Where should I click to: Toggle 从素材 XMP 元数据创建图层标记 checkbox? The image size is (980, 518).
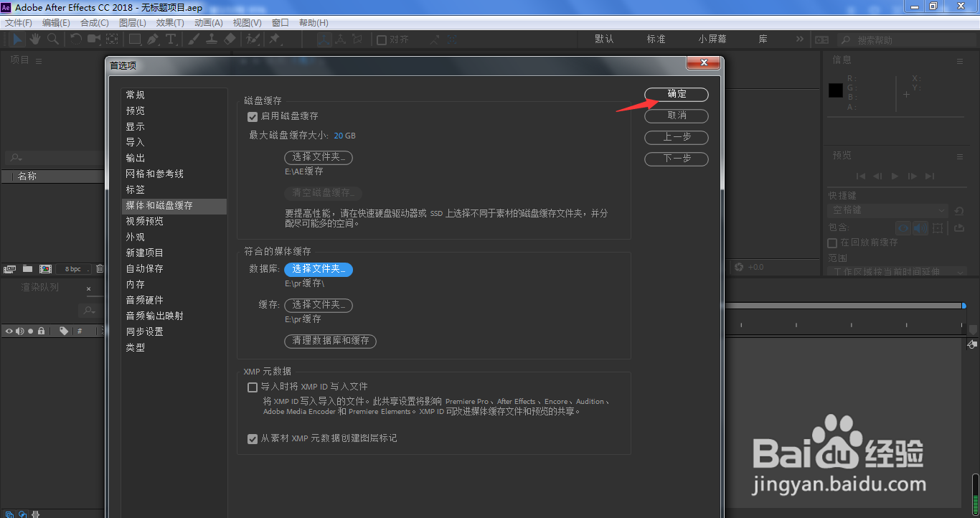point(252,438)
